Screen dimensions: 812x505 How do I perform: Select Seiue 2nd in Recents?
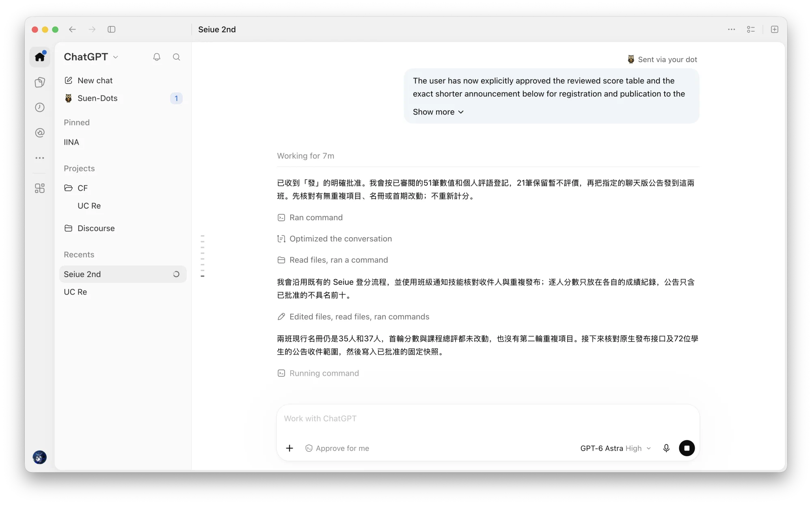(123, 274)
